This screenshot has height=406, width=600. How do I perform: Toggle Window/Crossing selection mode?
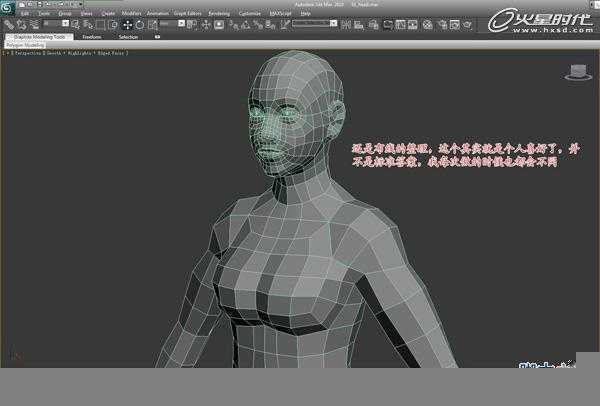113,25
